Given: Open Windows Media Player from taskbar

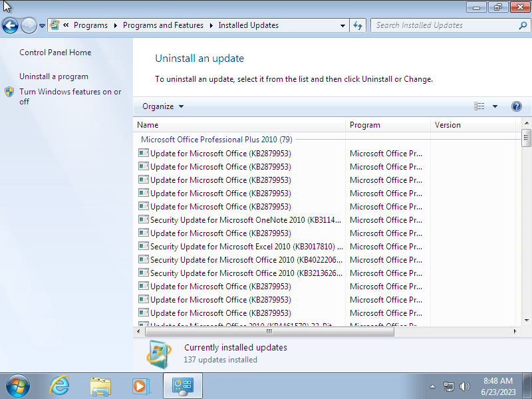Looking at the screenshot, I should tap(141, 386).
